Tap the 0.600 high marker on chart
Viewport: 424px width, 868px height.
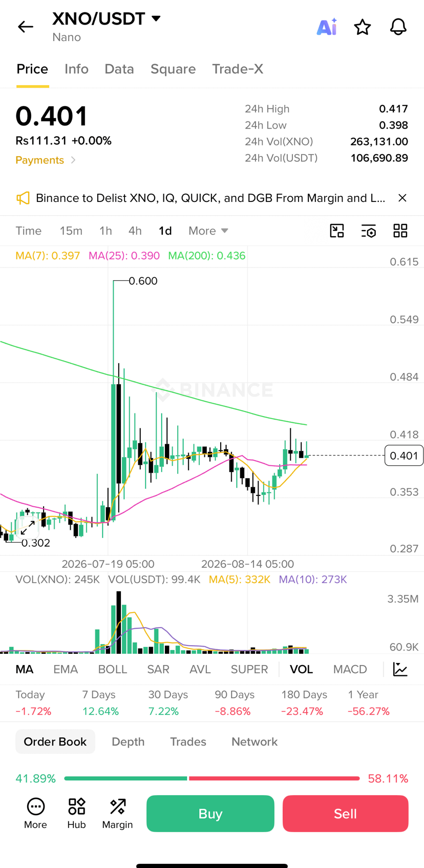[143, 281]
